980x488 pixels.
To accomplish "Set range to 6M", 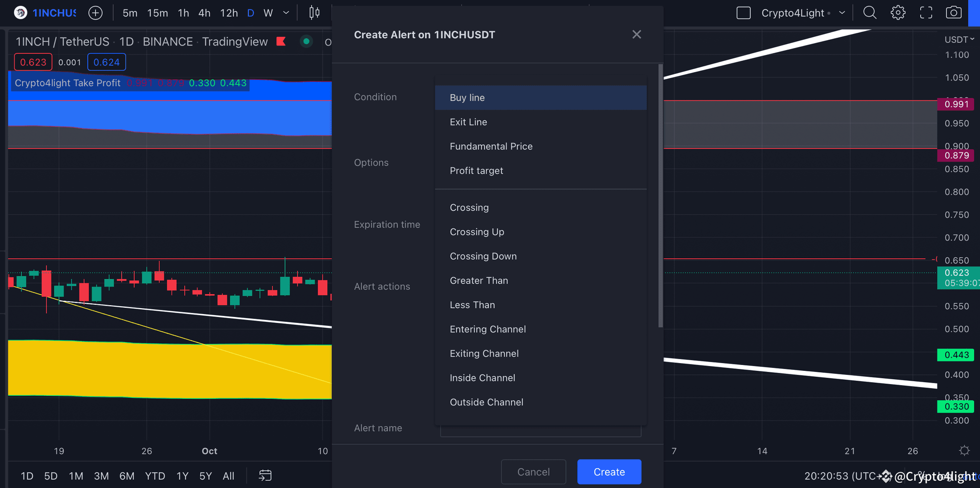I will click(x=127, y=476).
